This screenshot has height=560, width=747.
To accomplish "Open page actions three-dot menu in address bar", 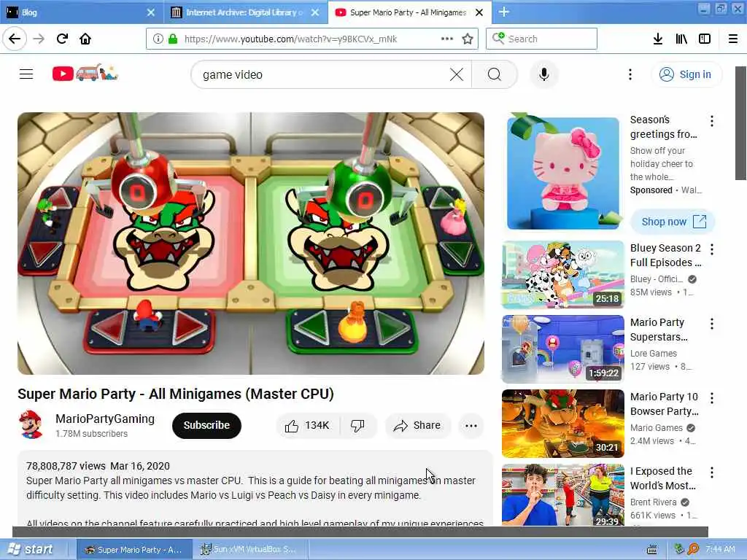I will [x=447, y=39].
